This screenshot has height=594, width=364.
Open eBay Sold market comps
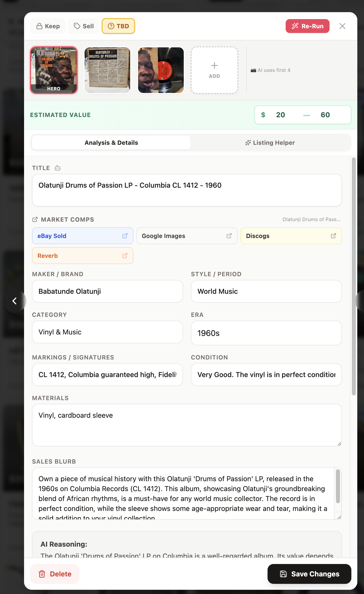pos(83,236)
